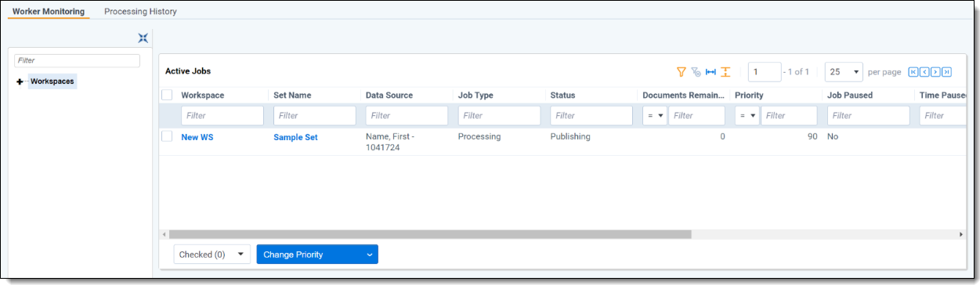Check the New WS job row
This screenshot has width=980, height=285.
[167, 136]
